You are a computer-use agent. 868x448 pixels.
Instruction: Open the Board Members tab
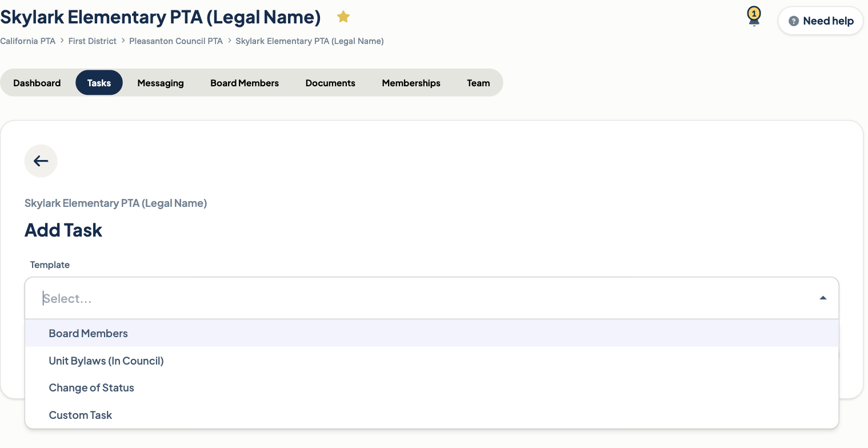pyautogui.click(x=245, y=83)
